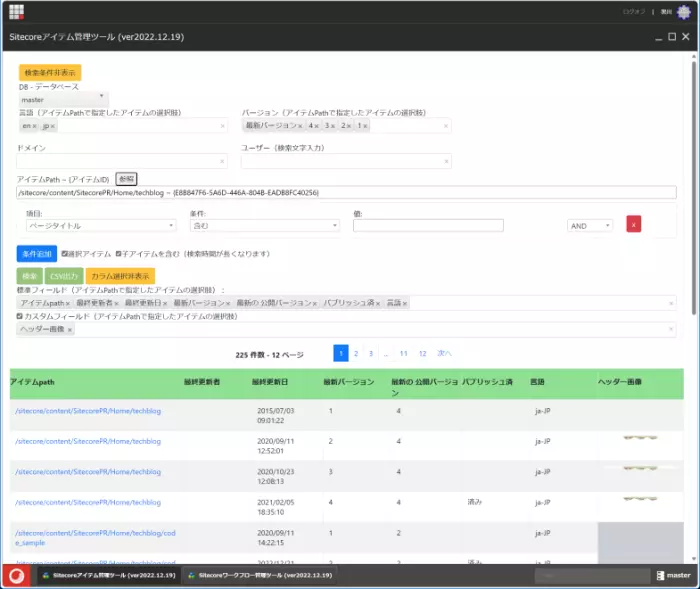Expand the 項目 ページタイトル dropdown
The width and height of the screenshot is (700, 589).
tap(97, 226)
